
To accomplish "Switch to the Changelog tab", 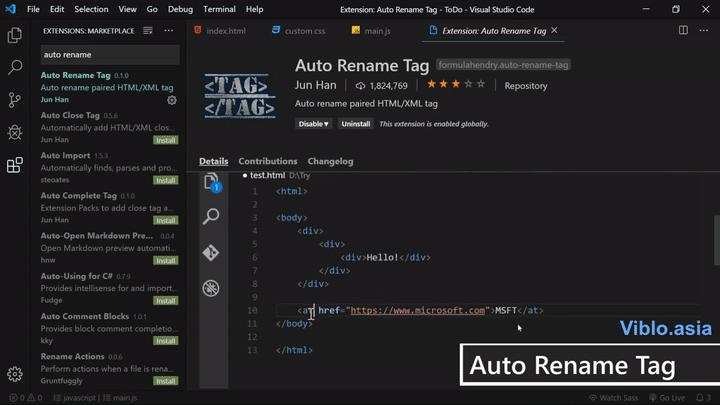I will (x=329, y=161).
